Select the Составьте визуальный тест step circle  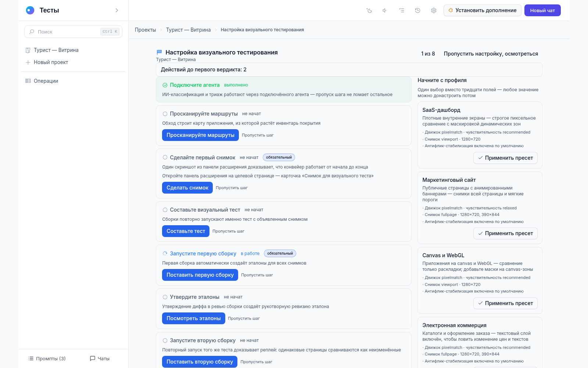165,210
